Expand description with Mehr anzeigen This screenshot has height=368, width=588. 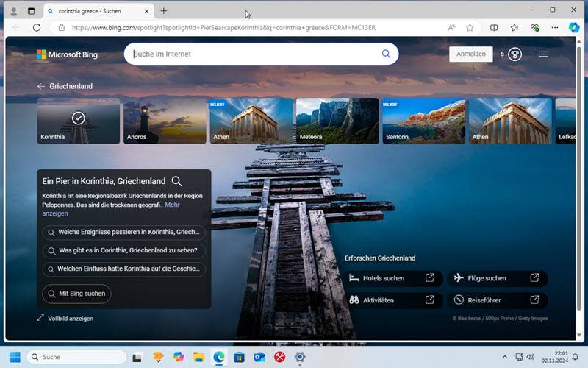(x=55, y=213)
